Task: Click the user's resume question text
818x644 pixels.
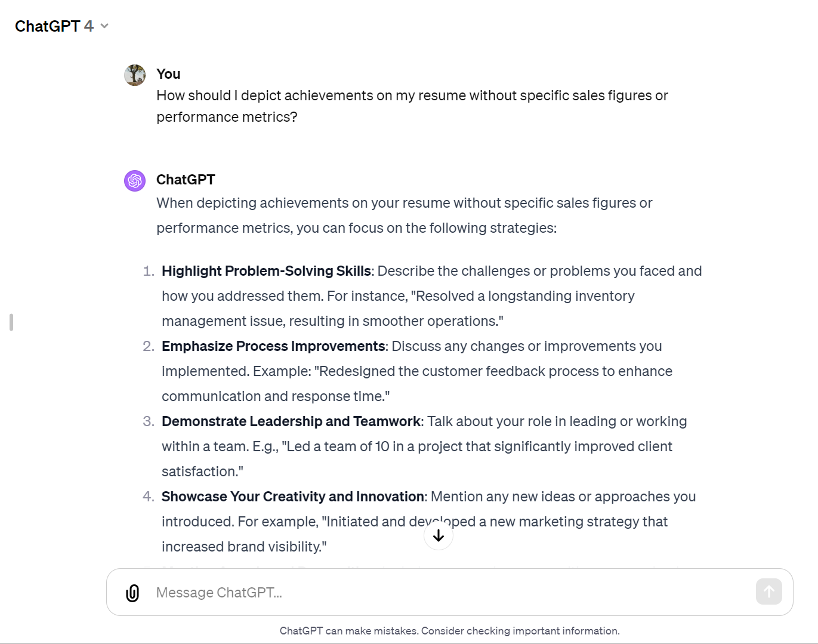Action: point(412,106)
